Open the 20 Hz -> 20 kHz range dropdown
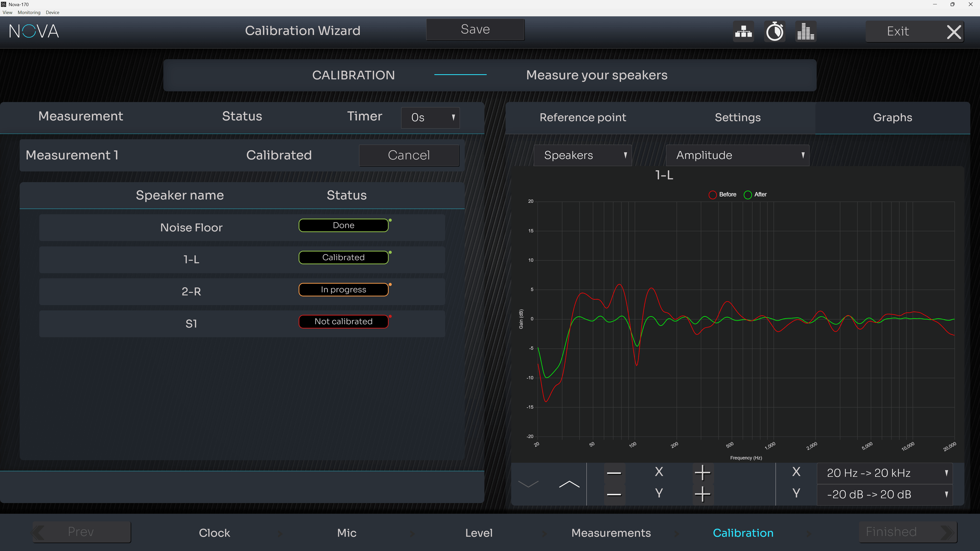The height and width of the screenshot is (551, 980). (885, 473)
